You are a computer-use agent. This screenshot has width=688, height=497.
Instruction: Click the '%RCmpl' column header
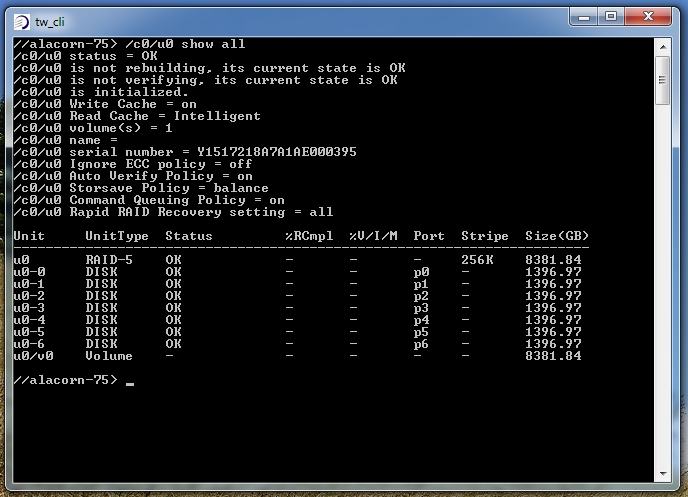pos(309,236)
